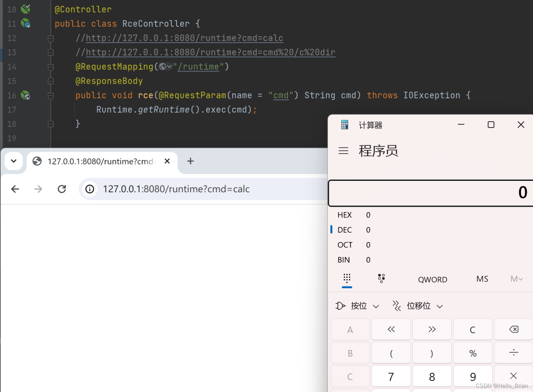Click line number 17 in the editor gutter
The width and height of the screenshot is (533, 392).
click(12, 109)
